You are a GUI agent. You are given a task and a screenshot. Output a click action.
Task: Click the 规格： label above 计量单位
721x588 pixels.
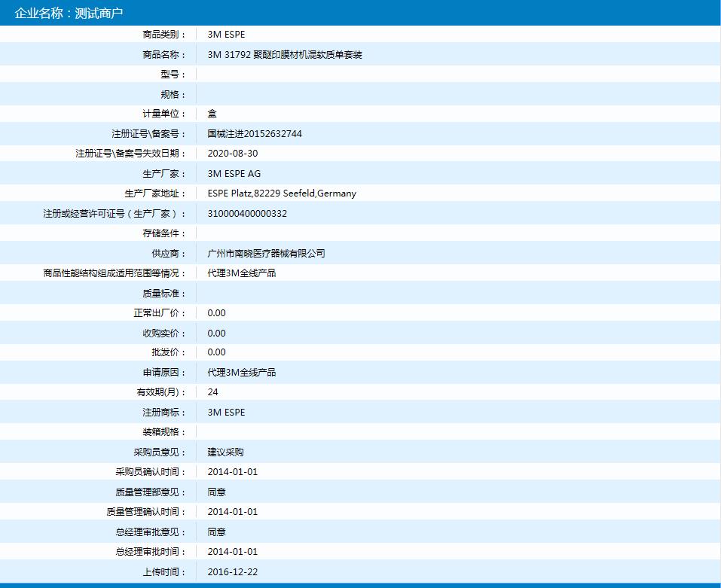[x=173, y=95]
